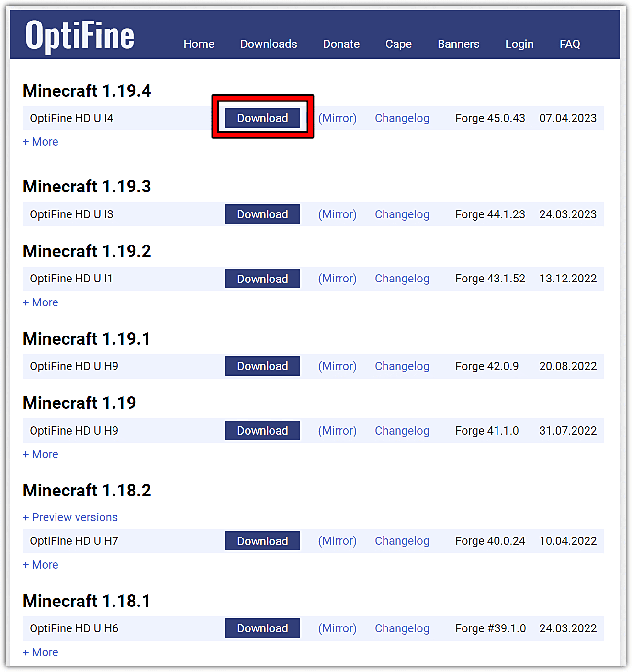Viewport: 632px width, 672px height.
Task: Download OptiFine HD U I4
Action: (262, 118)
